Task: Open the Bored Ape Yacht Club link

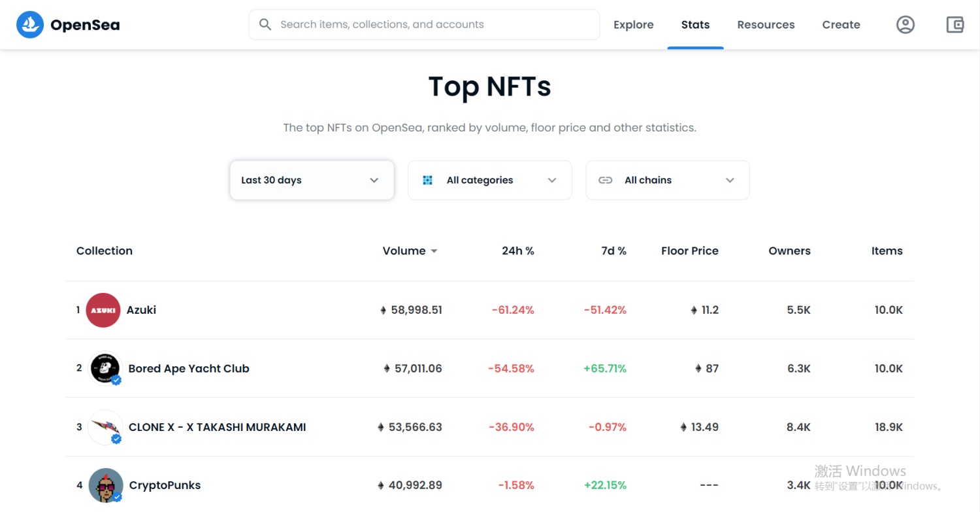Action: tap(189, 369)
